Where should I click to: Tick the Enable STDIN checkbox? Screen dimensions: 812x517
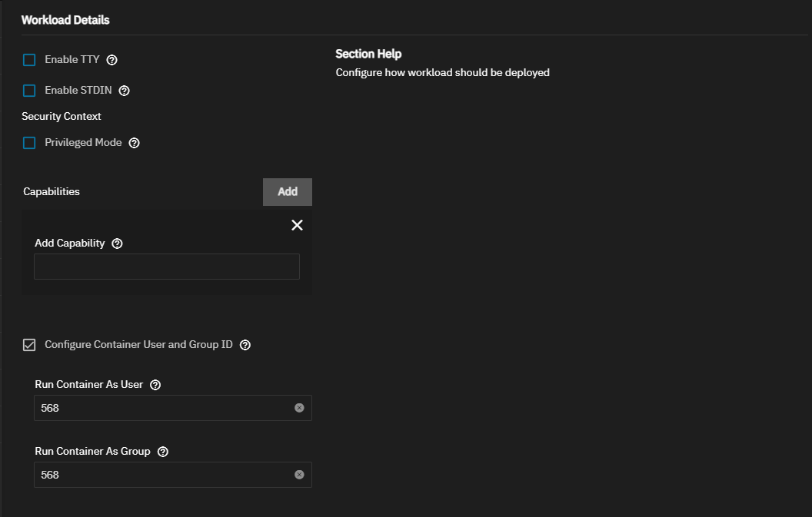point(29,91)
